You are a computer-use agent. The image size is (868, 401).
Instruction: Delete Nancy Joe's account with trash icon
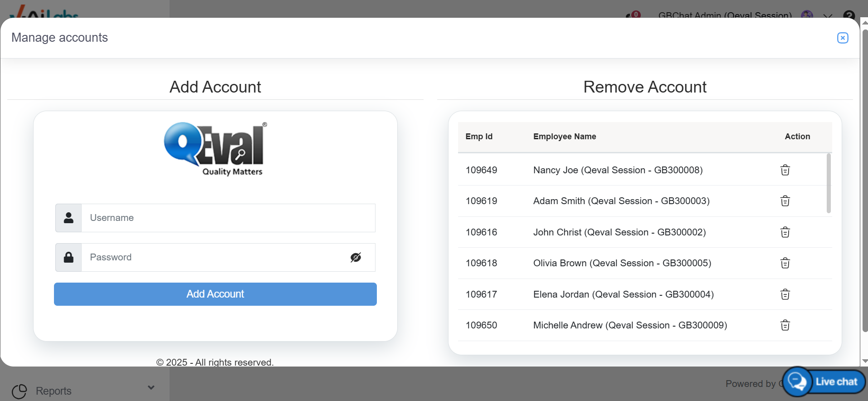pyautogui.click(x=785, y=170)
